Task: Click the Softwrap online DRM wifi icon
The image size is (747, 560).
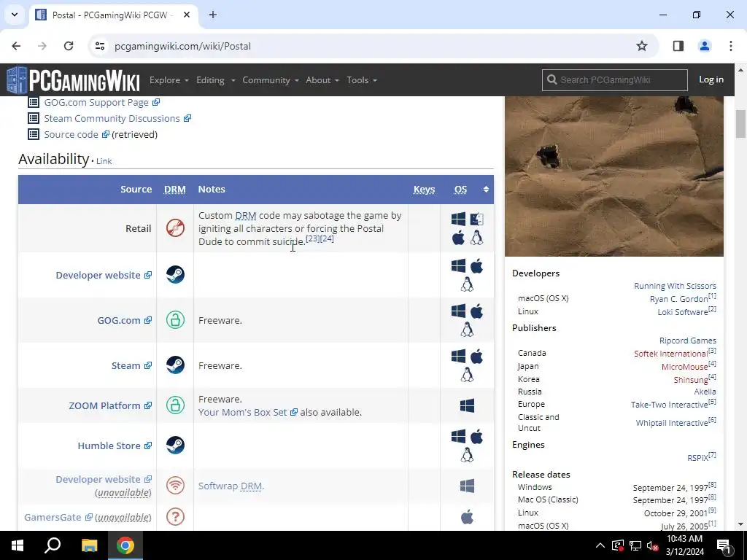Action: (x=175, y=486)
